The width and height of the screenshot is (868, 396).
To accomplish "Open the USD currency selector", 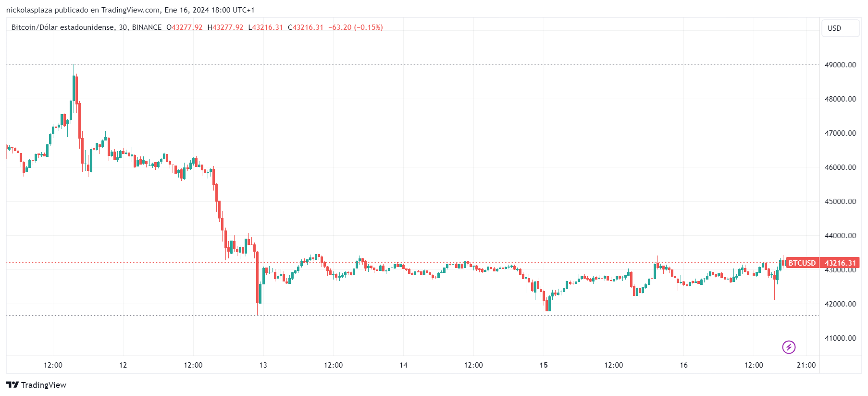I will coord(840,28).
